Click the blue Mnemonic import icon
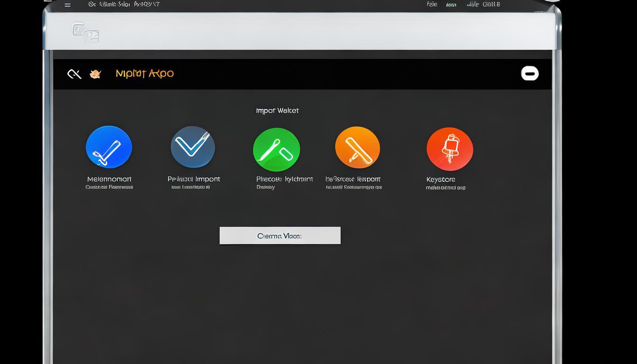This screenshot has height=364, width=637. coord(109,147)
